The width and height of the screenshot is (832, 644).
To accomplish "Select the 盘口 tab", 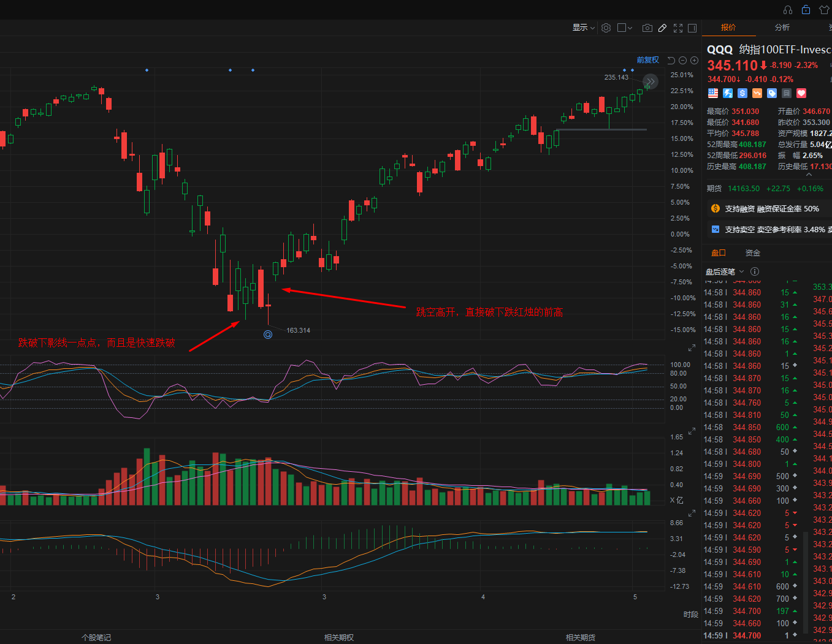I will pyautogui.click(x=719, y=253).
